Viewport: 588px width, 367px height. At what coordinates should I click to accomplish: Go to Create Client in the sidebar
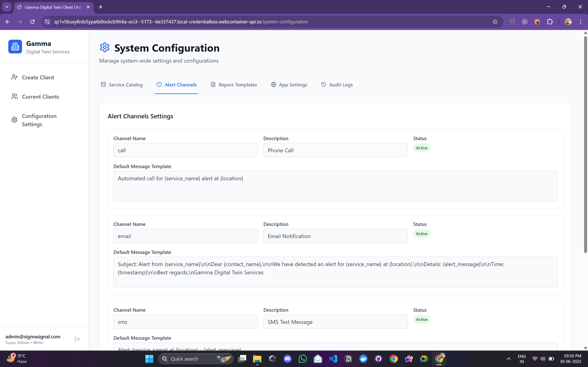pyautogui.click(x=38, y=78)
